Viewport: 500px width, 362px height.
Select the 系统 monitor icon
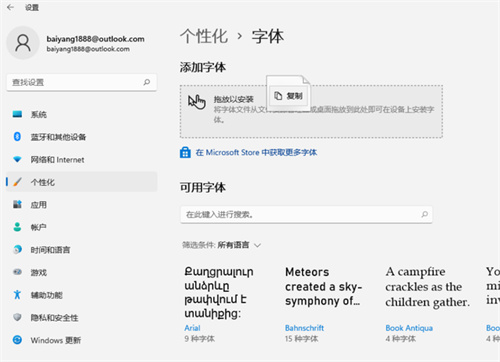coord(17,114)
